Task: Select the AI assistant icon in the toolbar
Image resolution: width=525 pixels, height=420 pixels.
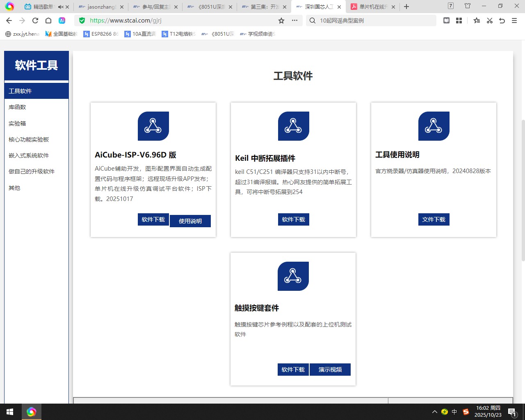Action: point(62,20)
